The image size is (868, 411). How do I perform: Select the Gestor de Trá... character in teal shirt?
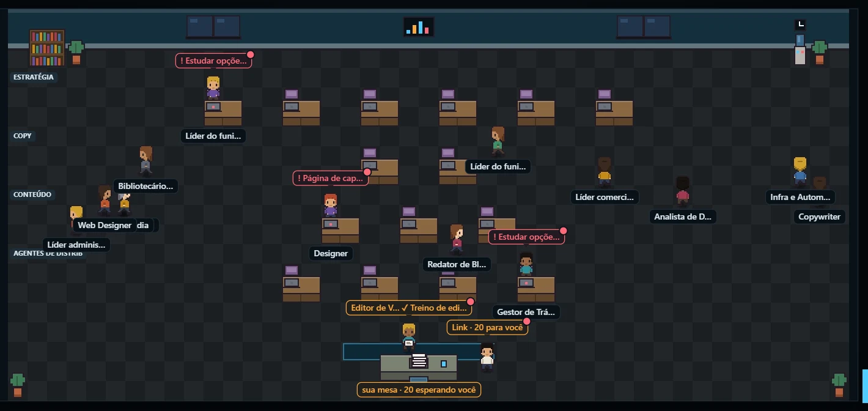[x=526, y=264]
